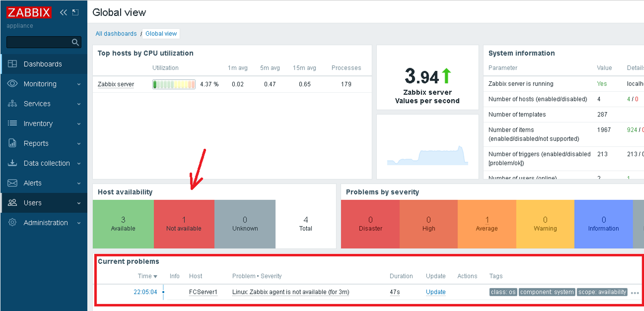Click the grey Unknown hosts tile
This screenshot has width=644, height=311.
point(245,224)
